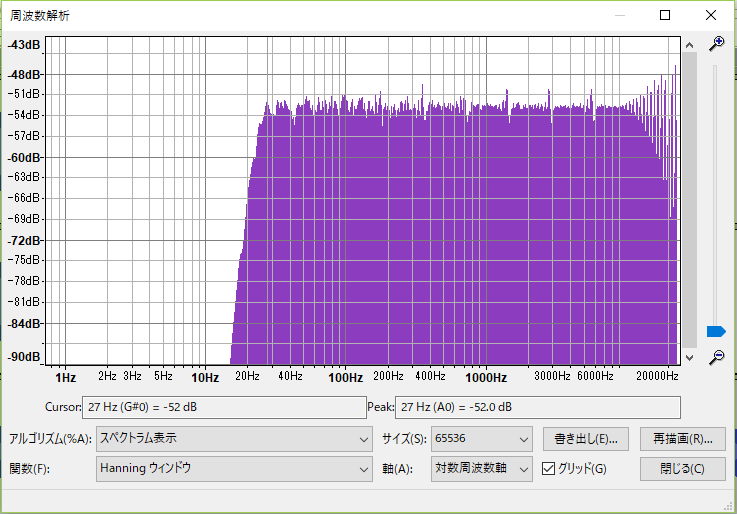Viewport: 737px width, 514px height.
Task: Click the 20000Hz frequency axis label
Action: (x=657, y=376)
